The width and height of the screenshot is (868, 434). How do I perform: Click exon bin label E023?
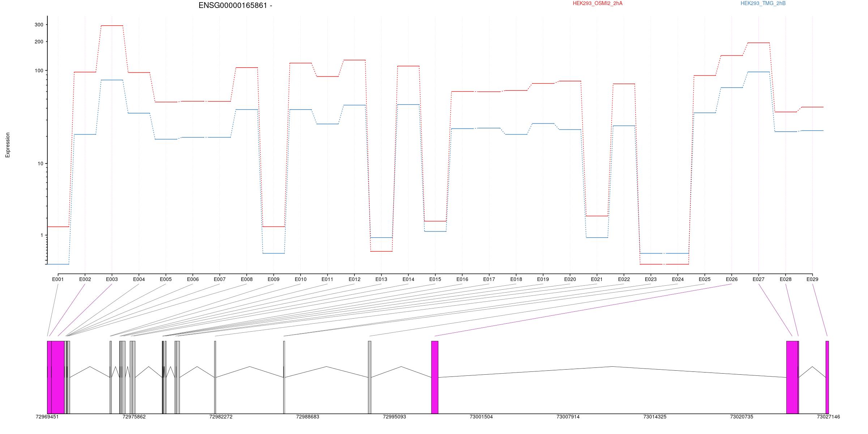click(651, 279)
